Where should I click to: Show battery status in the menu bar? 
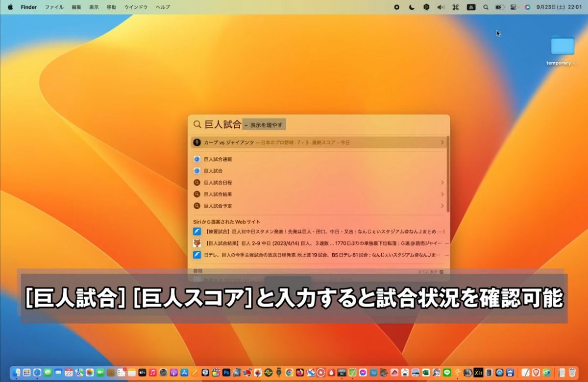[x=500, y=7]
